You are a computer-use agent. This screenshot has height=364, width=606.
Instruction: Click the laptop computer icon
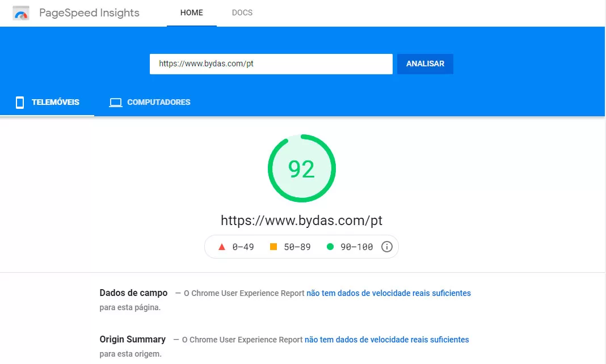click(x=116, y=102)
